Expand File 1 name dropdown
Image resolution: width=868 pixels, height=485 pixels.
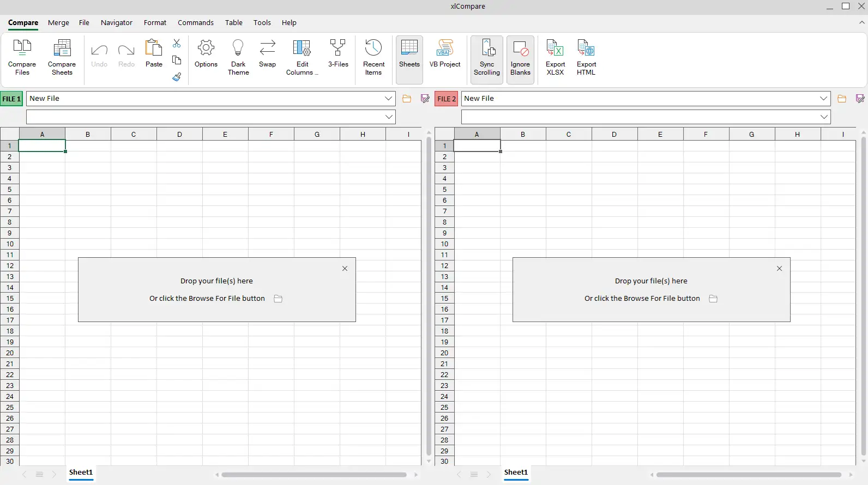coord(389,99)
